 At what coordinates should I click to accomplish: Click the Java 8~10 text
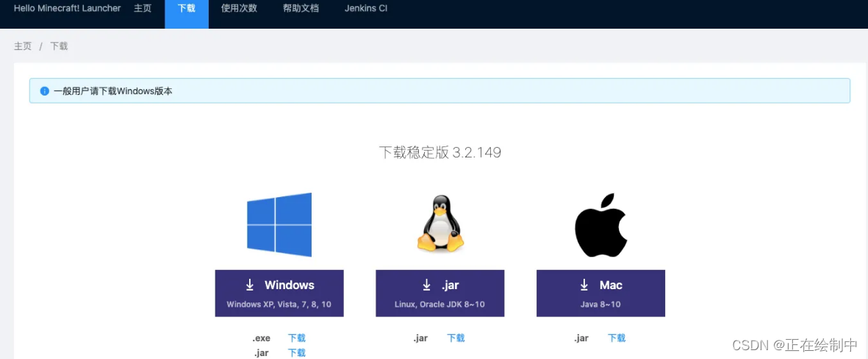pyautogui.click(x=600, y=305)
